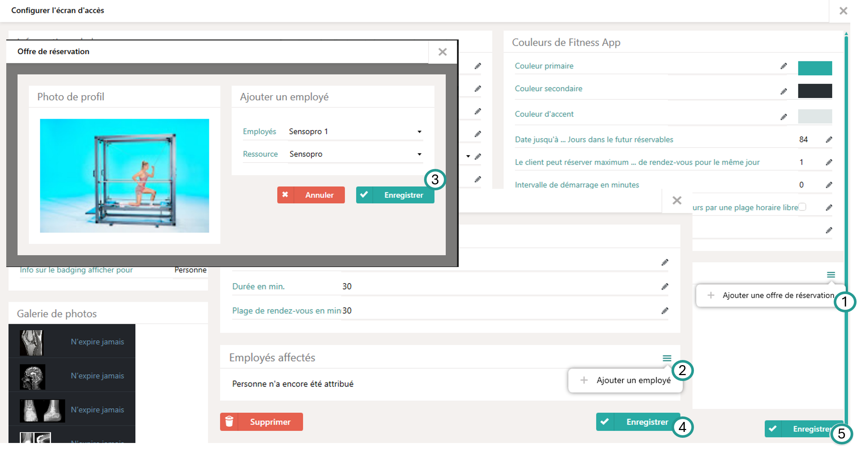Click the pencil icon next to Durée en min.

(665, 287)
